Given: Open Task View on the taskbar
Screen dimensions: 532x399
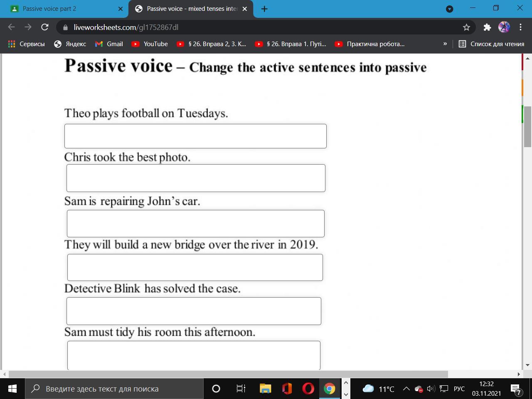Looking at the screenshot, I should (x=241, y=389).
